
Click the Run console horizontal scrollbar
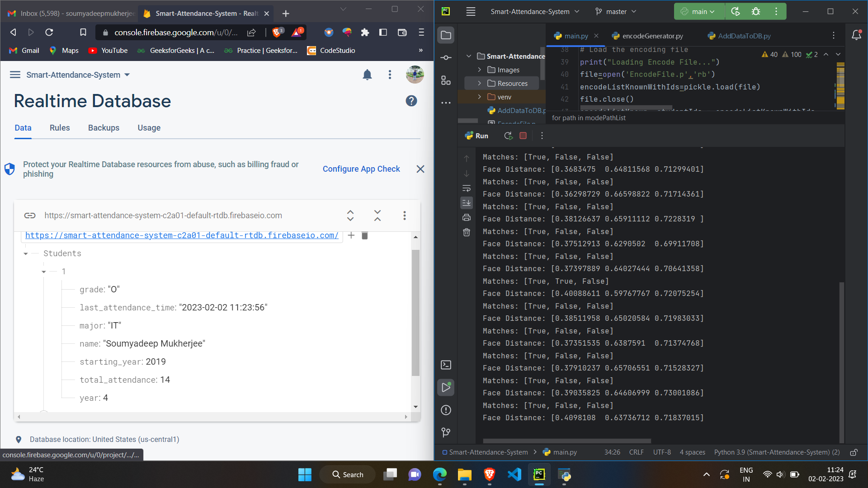click(x=566, y=441)
